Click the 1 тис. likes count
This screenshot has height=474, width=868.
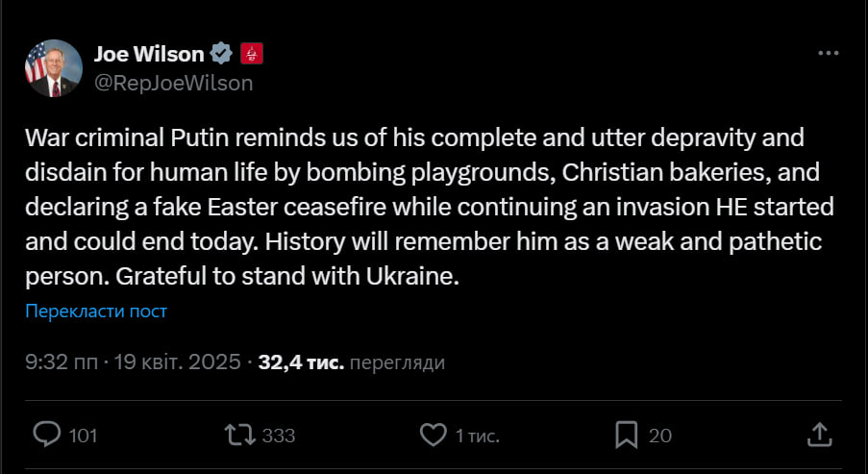477,436
